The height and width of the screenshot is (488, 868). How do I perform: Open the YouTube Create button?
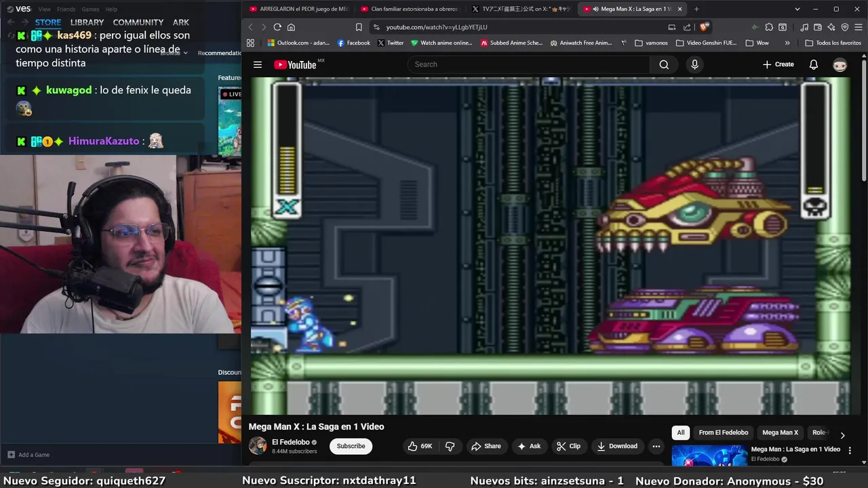point(778,64)
